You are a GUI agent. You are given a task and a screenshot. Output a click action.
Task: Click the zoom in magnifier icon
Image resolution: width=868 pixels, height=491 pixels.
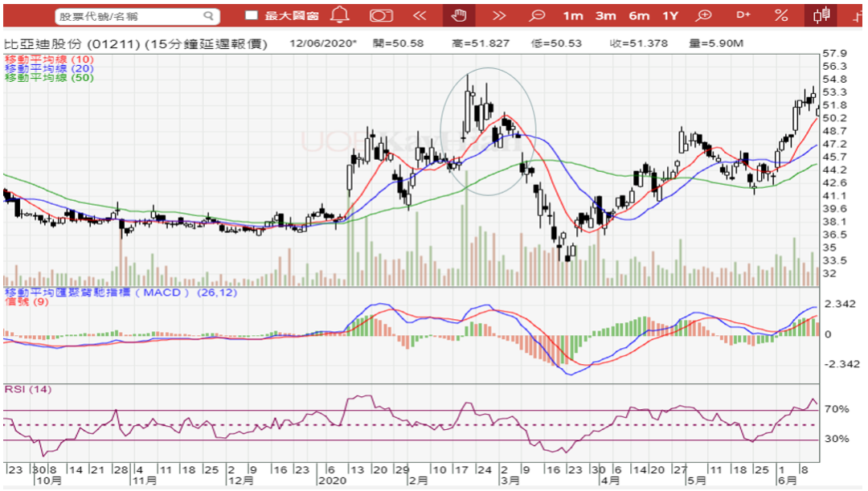704,15
